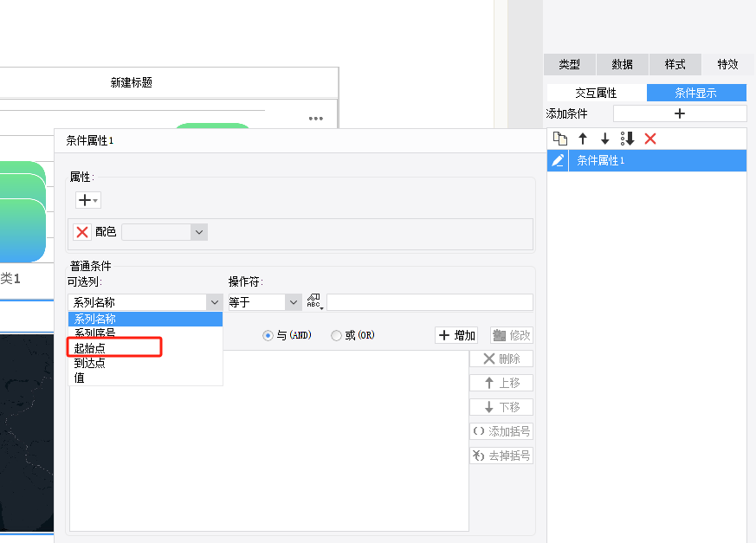Select the 或(OR) radio button
Screen dimensions: 756x543
click(336, 335)
